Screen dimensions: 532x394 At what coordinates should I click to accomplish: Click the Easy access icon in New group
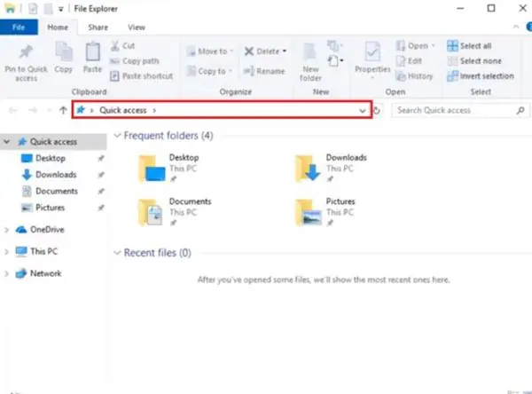click(335, 45)
